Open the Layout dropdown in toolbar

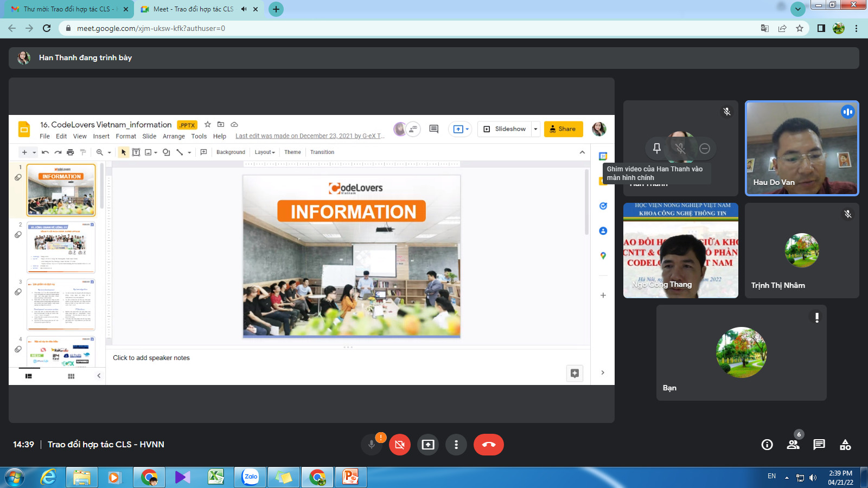click(265, 152)
